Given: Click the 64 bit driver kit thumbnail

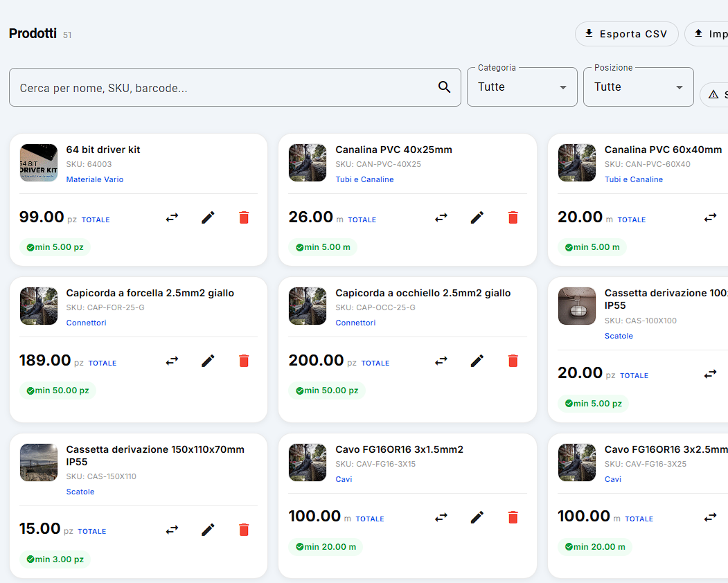Looking at the screenshot, I should (39, 163).
